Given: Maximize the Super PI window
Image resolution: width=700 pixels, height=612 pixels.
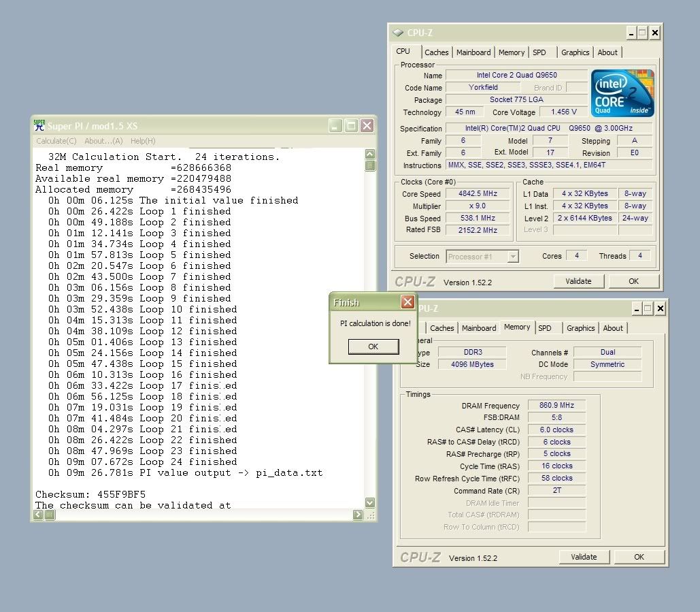Looking at the screenshot, I should coord(351,125).
